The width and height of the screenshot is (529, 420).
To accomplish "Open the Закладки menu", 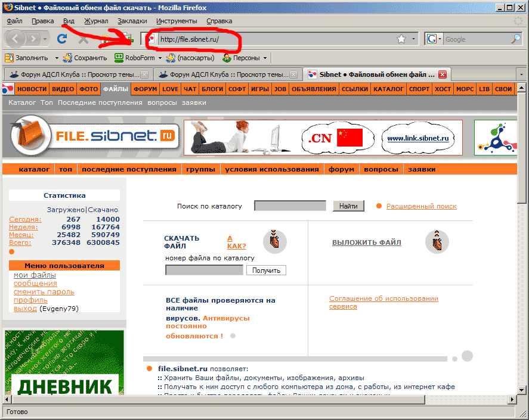I will (x=132, y=21).
